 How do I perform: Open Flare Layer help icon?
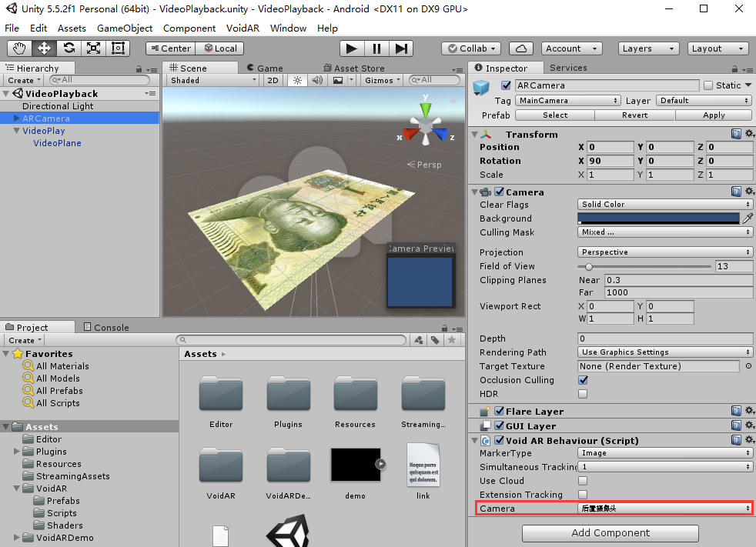pos(736,411)
